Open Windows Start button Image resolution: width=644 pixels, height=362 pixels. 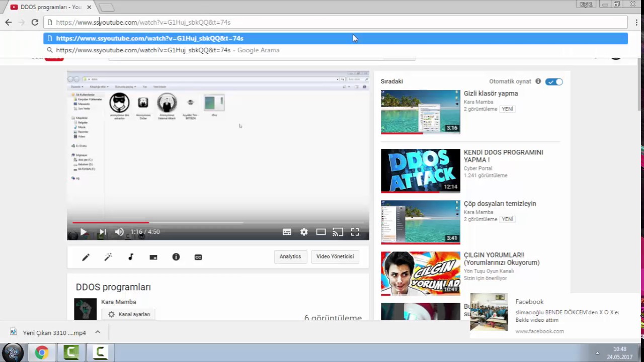(14, 352)
